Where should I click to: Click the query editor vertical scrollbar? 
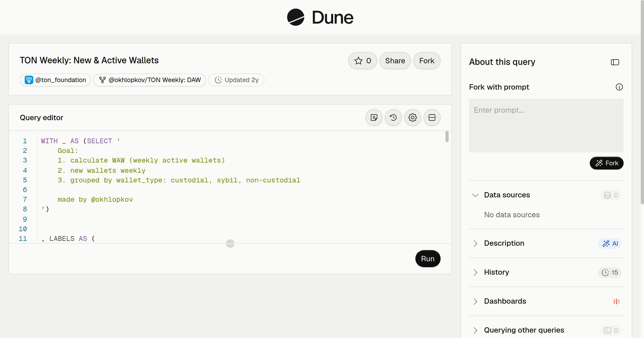(x=447, y=137)
